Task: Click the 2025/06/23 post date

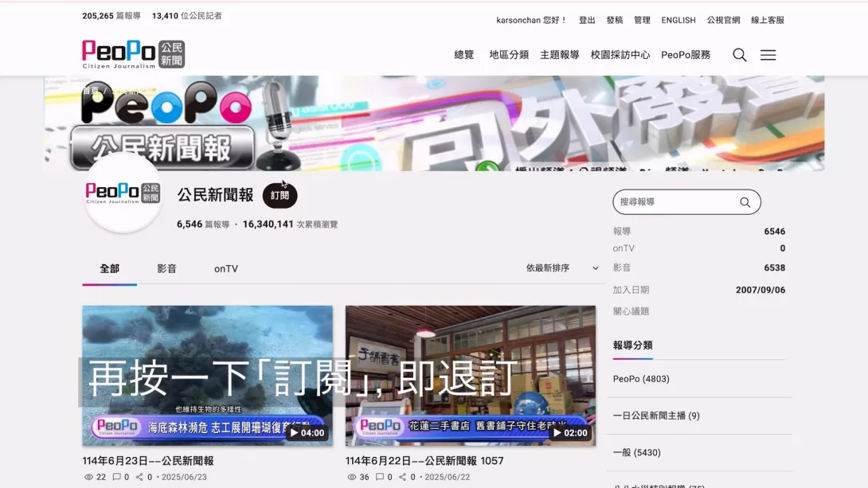Action: [x=184, y=477]
